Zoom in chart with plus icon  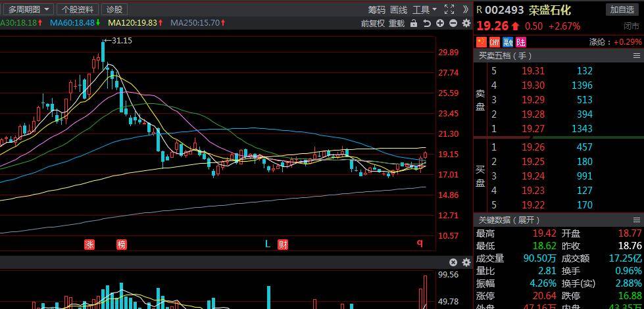(440, 23)
